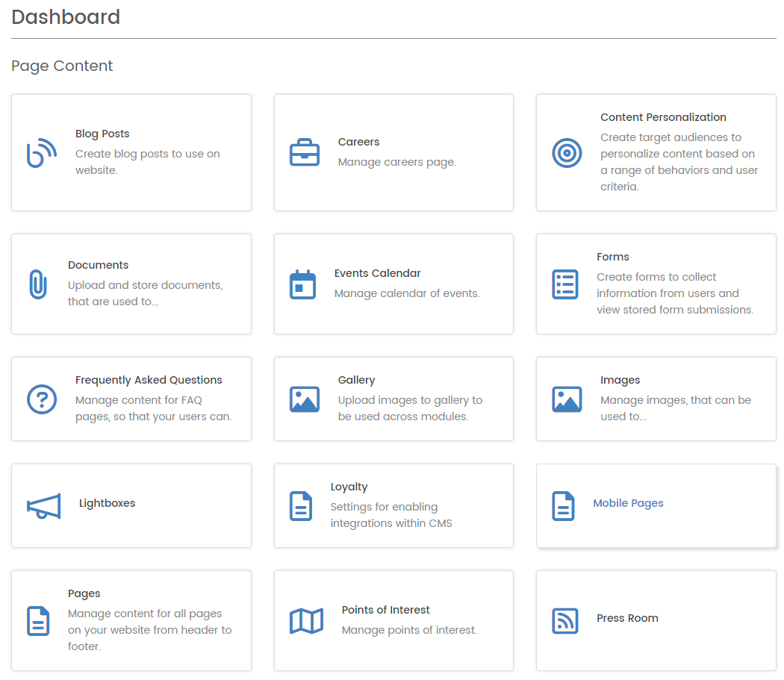Open the Points of Interest title
The height and width of the screenshot is (680, 784).
(x=385, y=610)
